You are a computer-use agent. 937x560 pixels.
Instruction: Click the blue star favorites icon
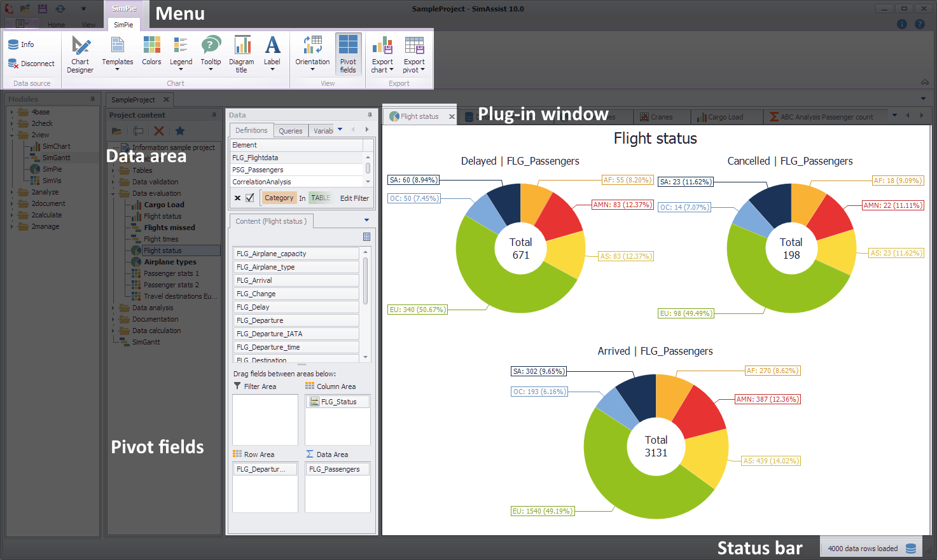tap(180, 131)
